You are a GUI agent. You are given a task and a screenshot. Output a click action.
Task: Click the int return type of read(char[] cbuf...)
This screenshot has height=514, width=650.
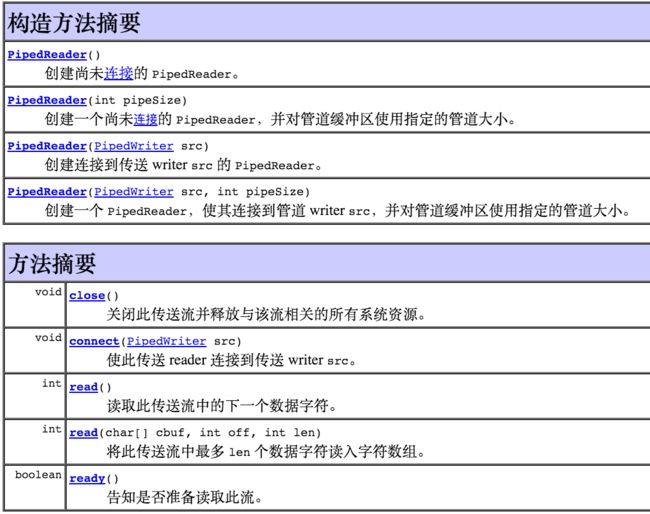52,429
